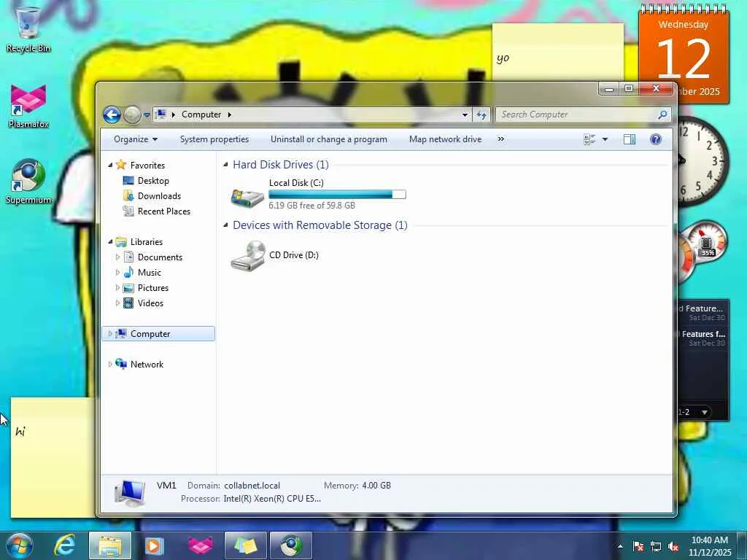
Task: Open Windows Media Player from taskbar
Action: coord(154,545)
